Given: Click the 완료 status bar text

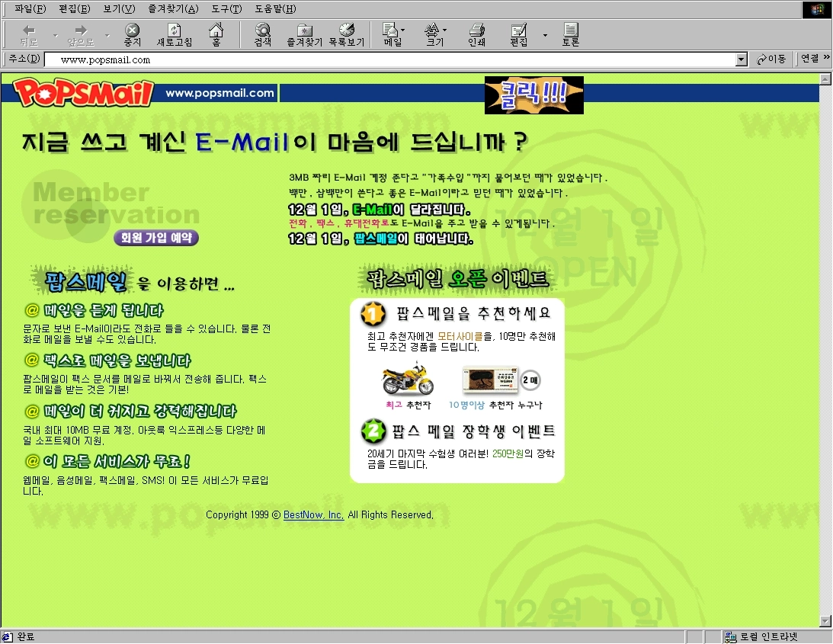Looking at the screenshot, I should (25, 636).
